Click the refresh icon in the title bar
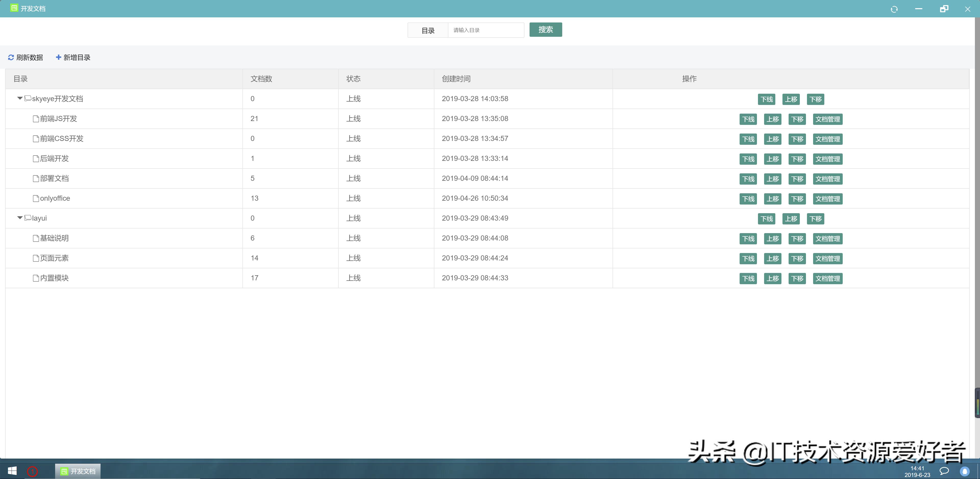 pos(895,9)
